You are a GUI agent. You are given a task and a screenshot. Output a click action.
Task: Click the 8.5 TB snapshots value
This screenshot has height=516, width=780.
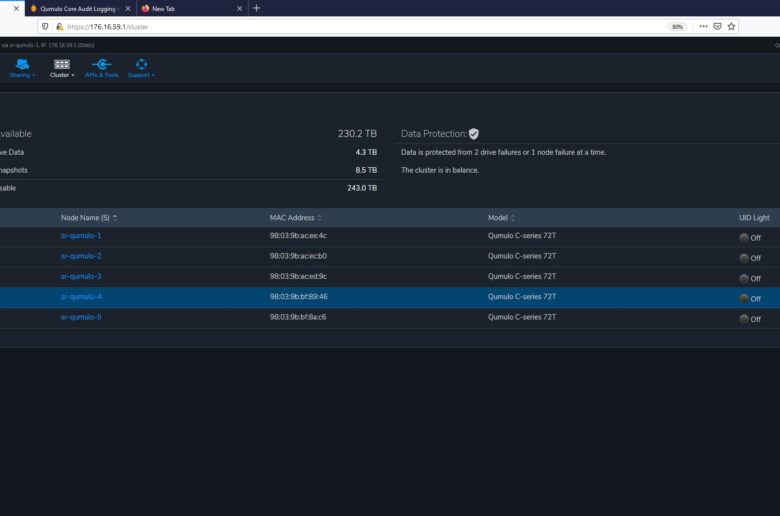pyautogui.click(x=366, y=170)
